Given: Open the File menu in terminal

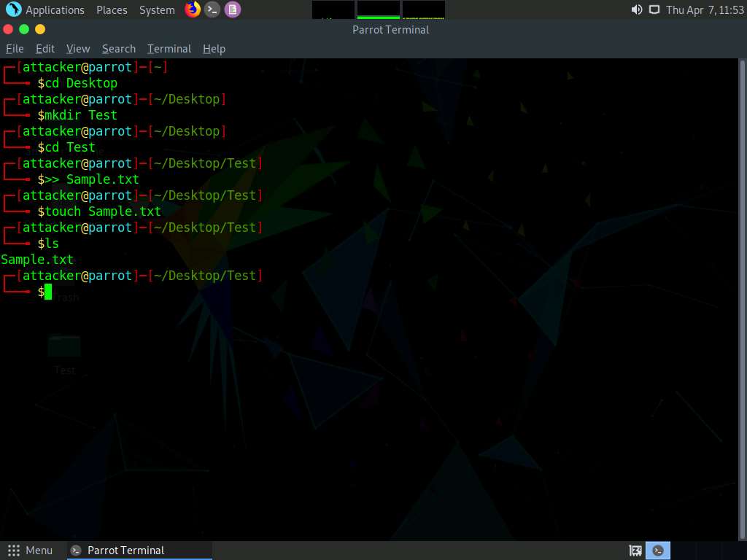Looking at the screenshot, I should (x=15, y=49).
